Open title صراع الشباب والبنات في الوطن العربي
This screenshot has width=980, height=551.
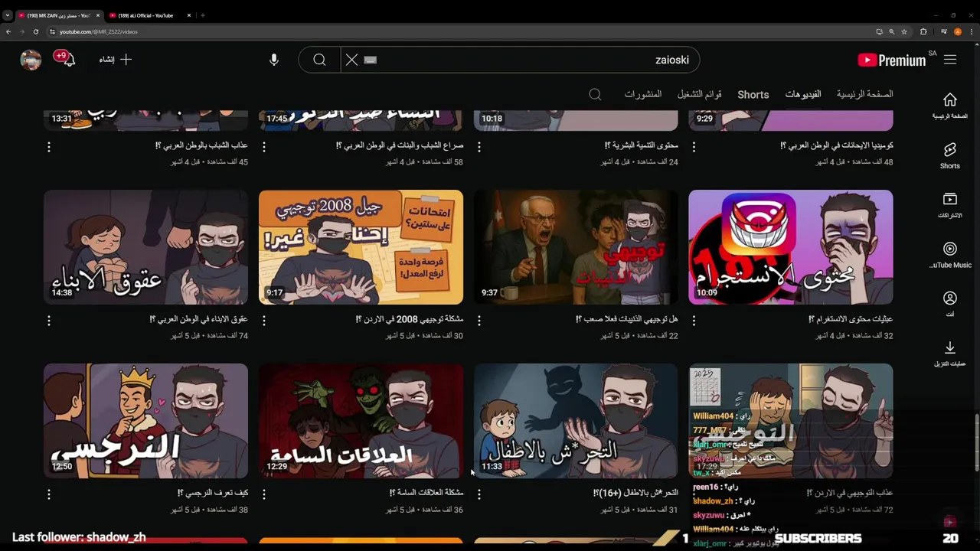400,145
